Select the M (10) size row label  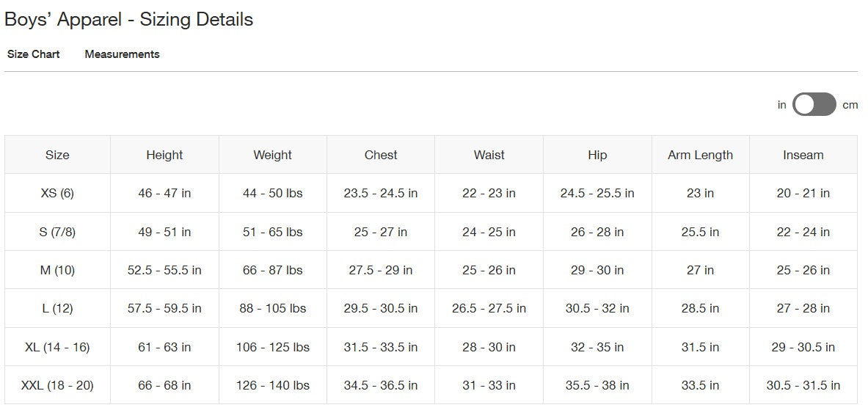point(57,270)
